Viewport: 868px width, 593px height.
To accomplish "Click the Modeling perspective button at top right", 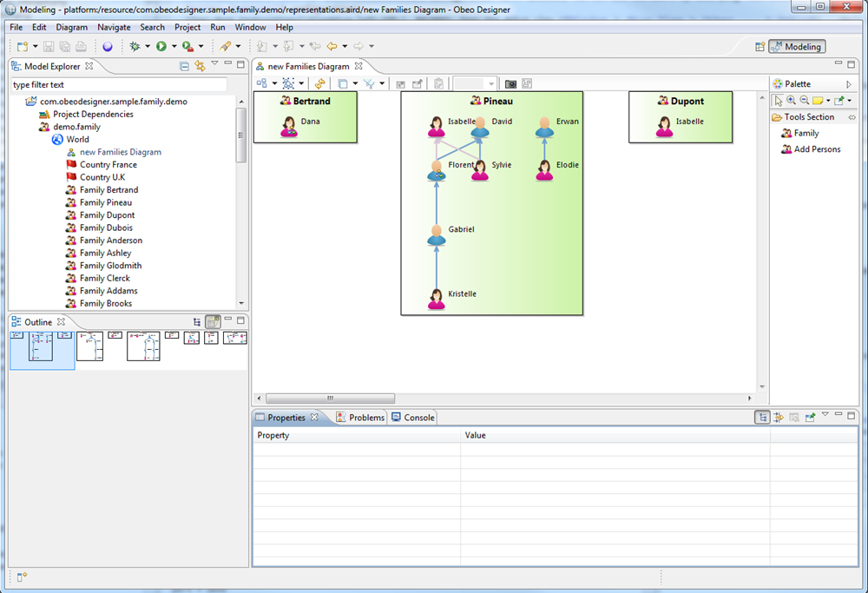I will coord(796,46).
